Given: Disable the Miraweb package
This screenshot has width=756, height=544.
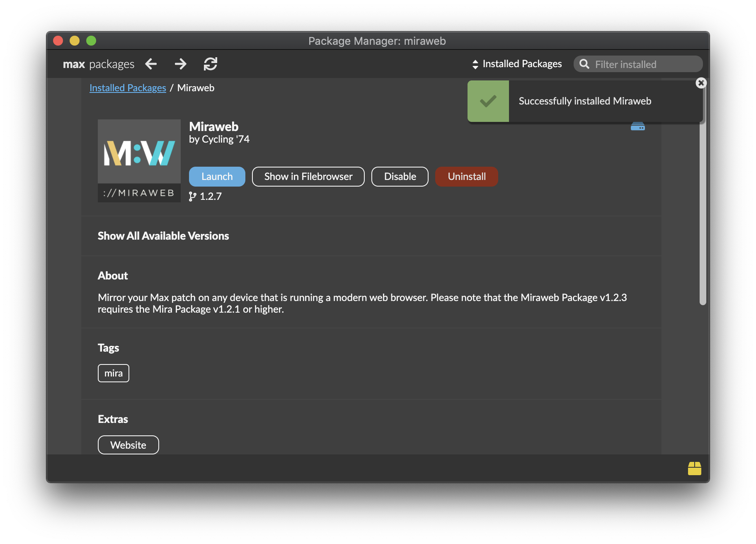Looking at the screenshot, I should tap(400, 177).
